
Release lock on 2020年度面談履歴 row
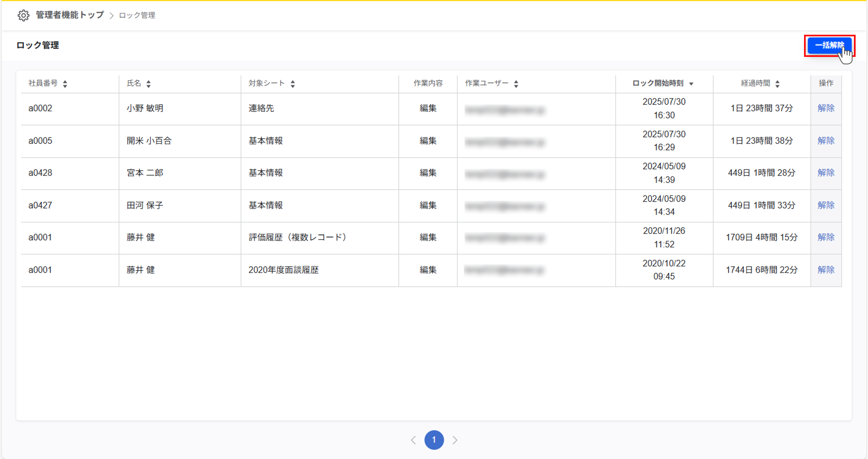tap(826, 269)
